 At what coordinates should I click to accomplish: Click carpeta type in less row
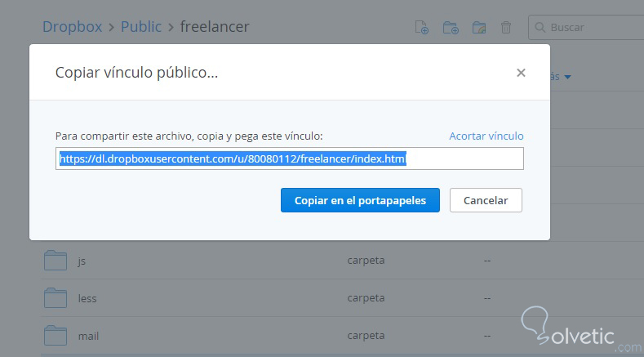(366, 298)
